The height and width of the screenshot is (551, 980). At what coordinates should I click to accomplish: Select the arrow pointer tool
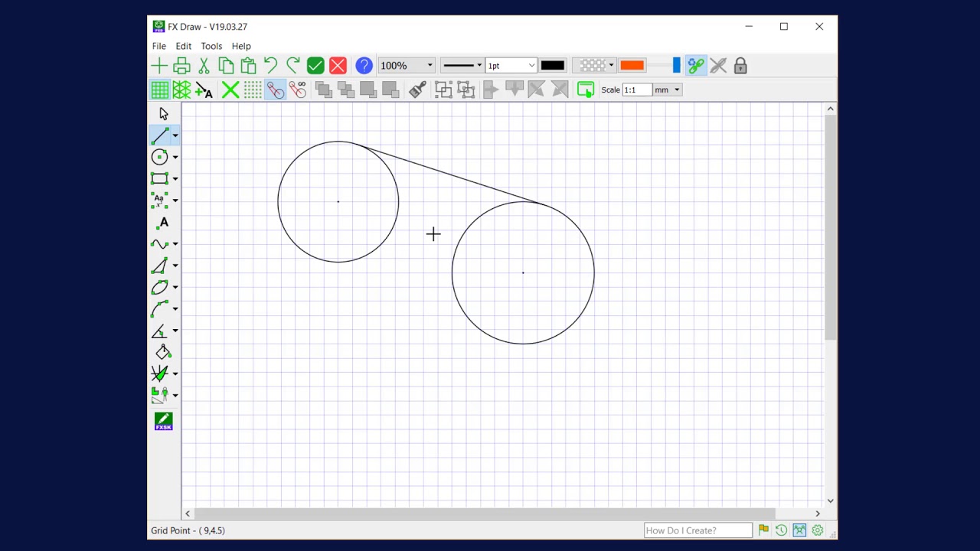click(x=163, y=114)
